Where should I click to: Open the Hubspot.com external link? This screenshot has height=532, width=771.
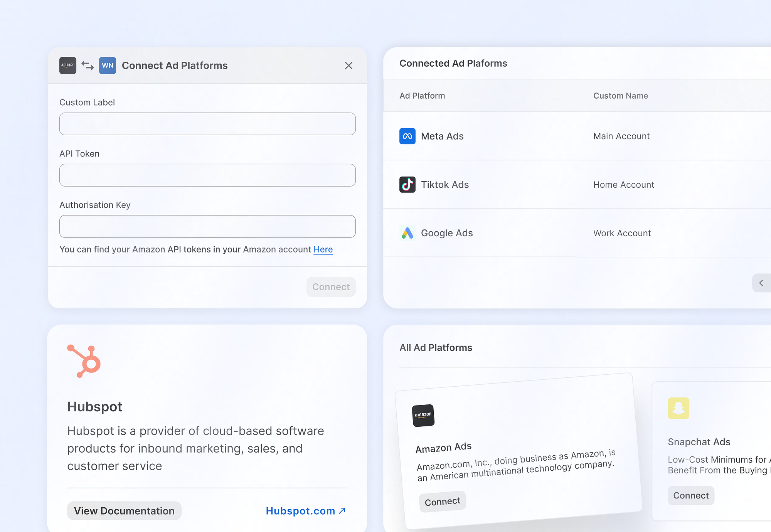pos(306,511)
